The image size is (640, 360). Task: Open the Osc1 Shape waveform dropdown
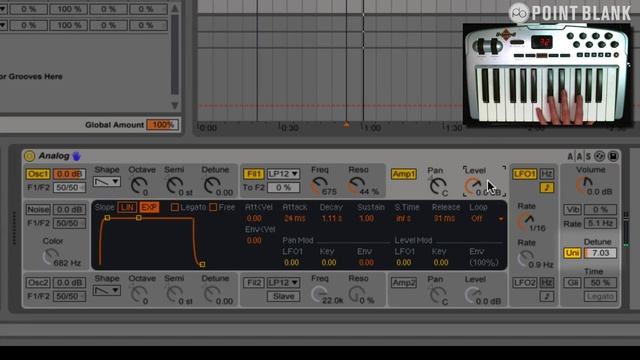107,182
